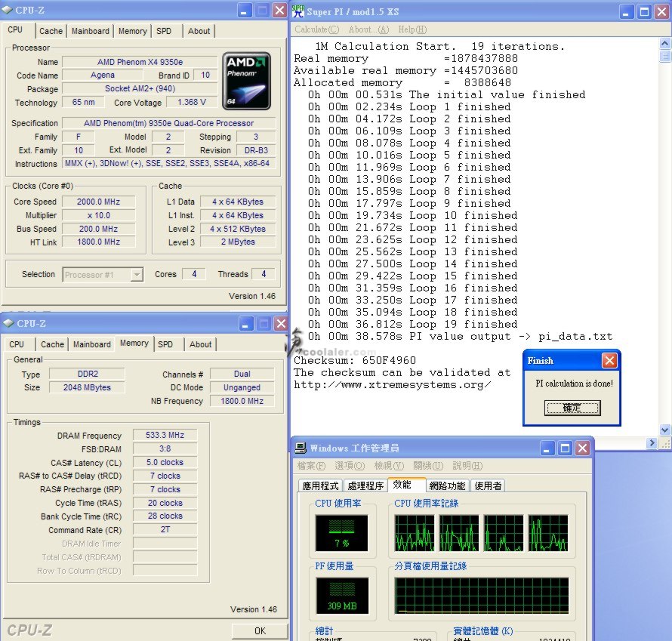The height and width of the screenshot is (641, 672).
Task: Click the OK button in CPU-Z
Action: [260, 630]
